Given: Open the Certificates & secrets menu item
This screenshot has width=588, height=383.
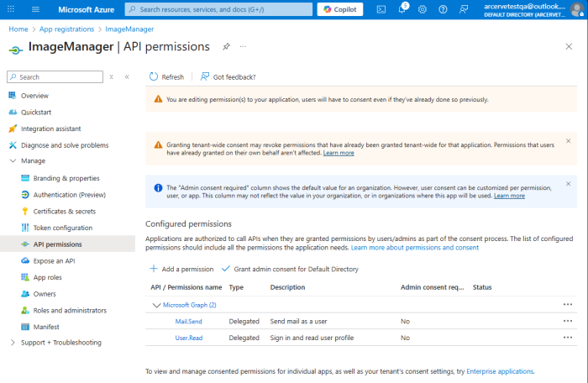Looking at the screenshot, I should tap(64, 211).
